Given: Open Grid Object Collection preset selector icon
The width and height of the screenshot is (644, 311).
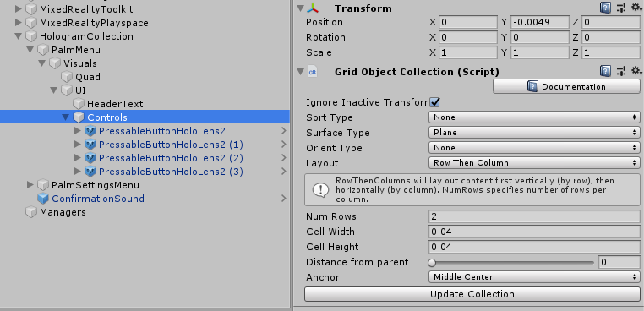Looking at the screenshot, I should click(x=621, y=71).
